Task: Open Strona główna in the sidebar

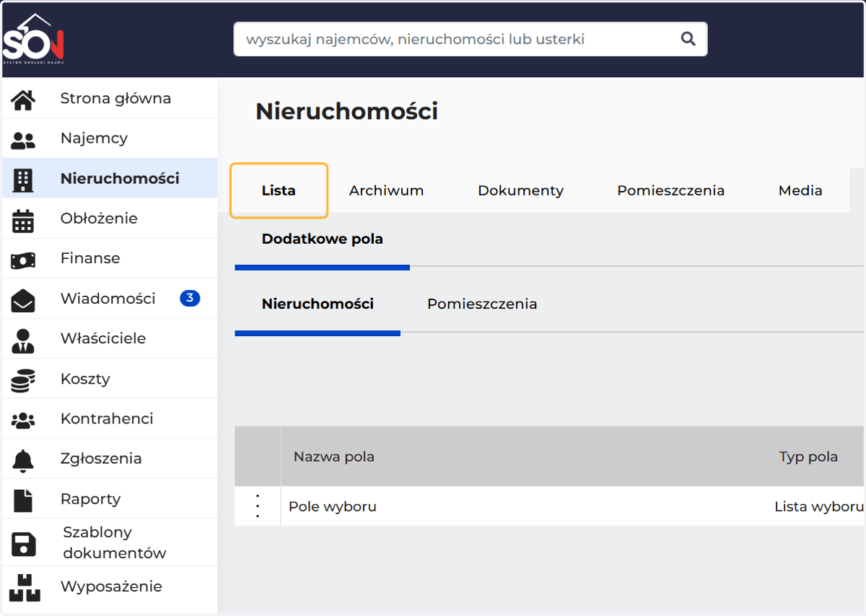Action: point(110,98)
